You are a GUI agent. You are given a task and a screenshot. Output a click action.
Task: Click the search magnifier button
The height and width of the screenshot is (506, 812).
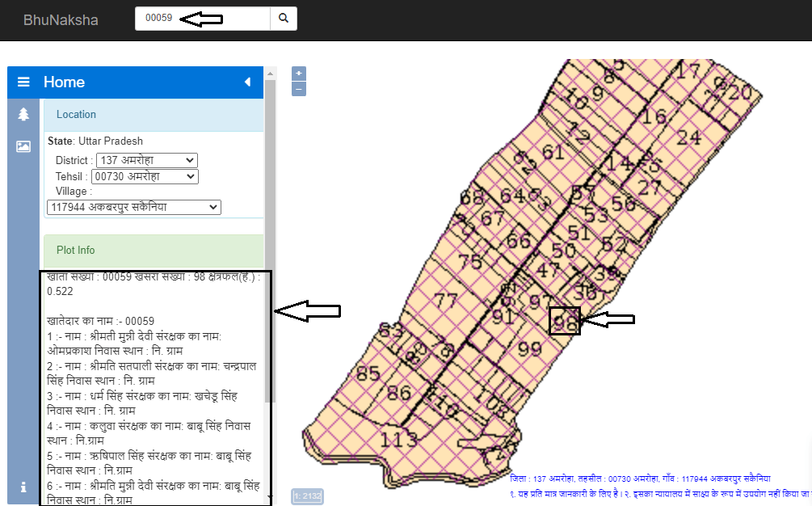pyautogui.click(x=284, y=18)
